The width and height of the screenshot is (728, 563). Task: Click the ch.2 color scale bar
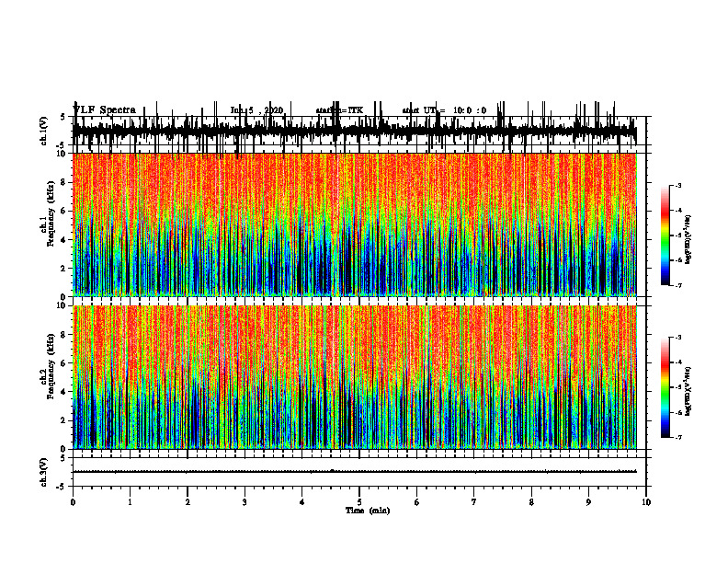pyautogui.click(x=665, y=387)
